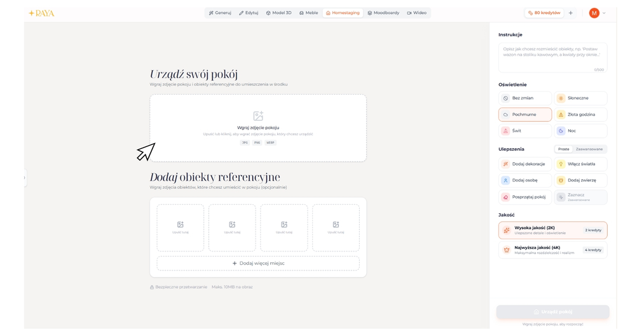Switch to the Wideo tab

[x=416, y=13]
